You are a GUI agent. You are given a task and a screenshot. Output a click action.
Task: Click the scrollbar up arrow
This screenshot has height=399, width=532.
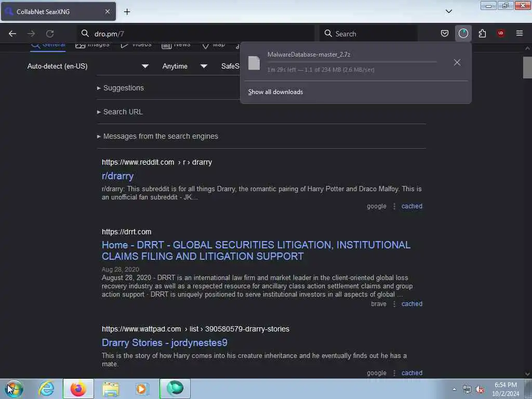click(x=527, y=48)
